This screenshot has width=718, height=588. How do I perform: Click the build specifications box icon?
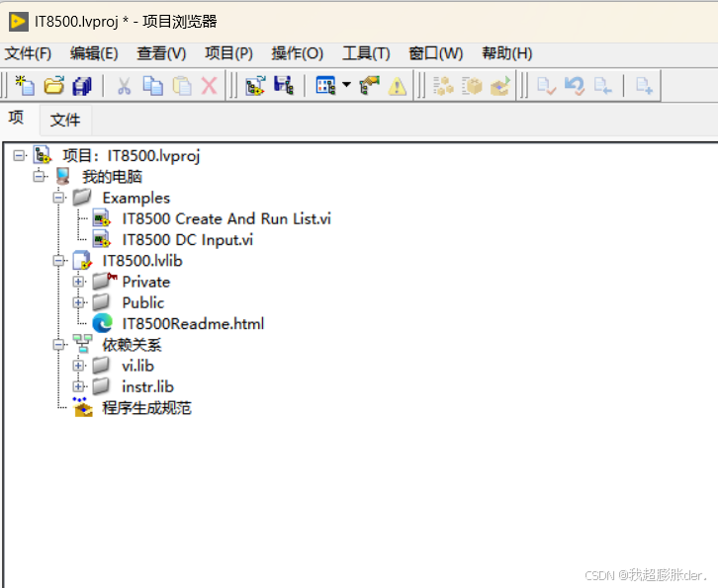[x=82, y=407]
